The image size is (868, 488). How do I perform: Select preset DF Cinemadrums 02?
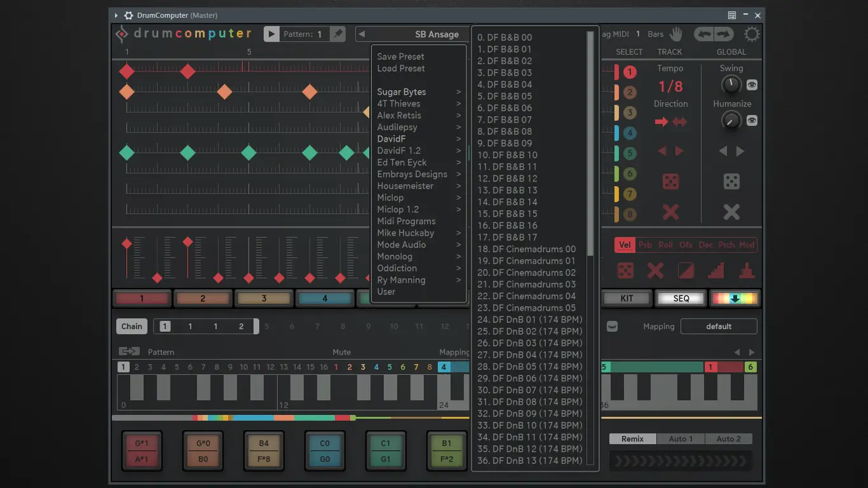click(527, 273)
